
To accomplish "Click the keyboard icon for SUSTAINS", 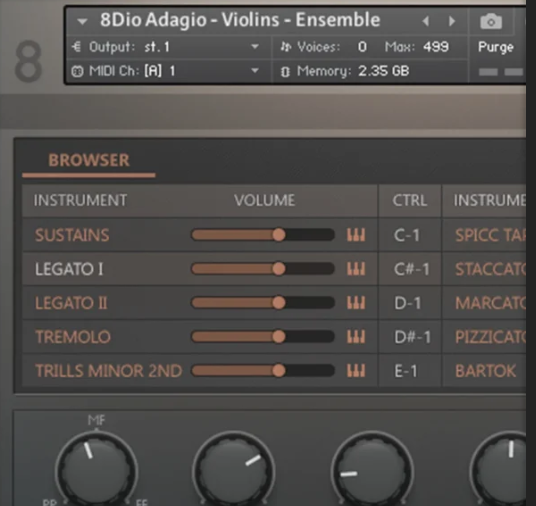I will 356,235.
